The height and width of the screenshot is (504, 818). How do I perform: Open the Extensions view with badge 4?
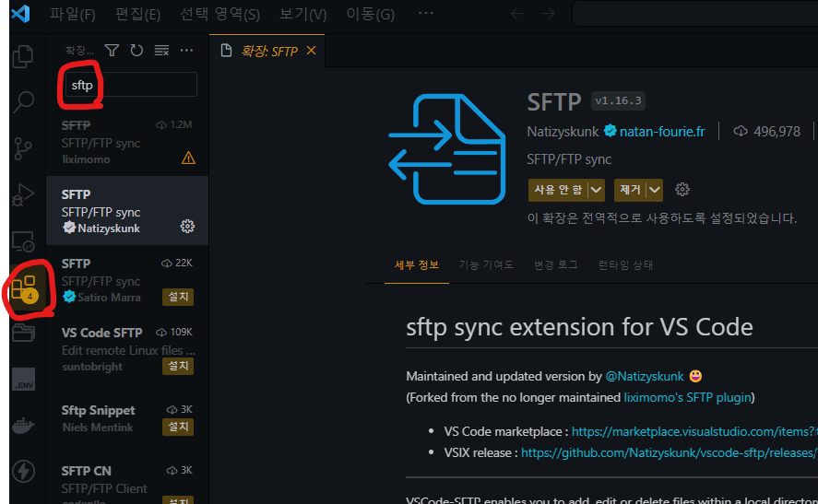coord(24,287)
